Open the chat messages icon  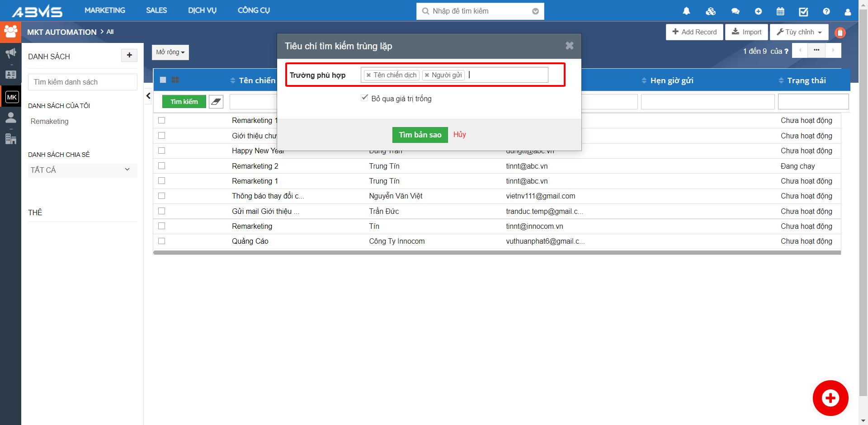click(735, 11)
